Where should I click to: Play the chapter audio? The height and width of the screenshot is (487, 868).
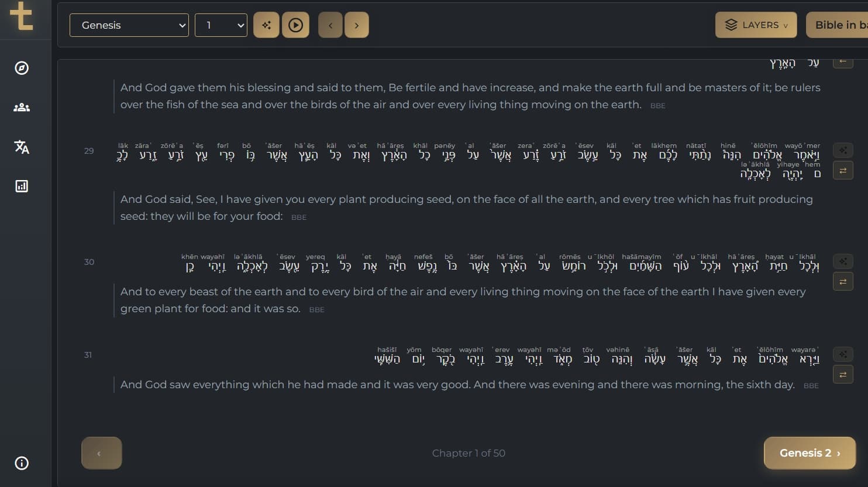coord(295,25)
